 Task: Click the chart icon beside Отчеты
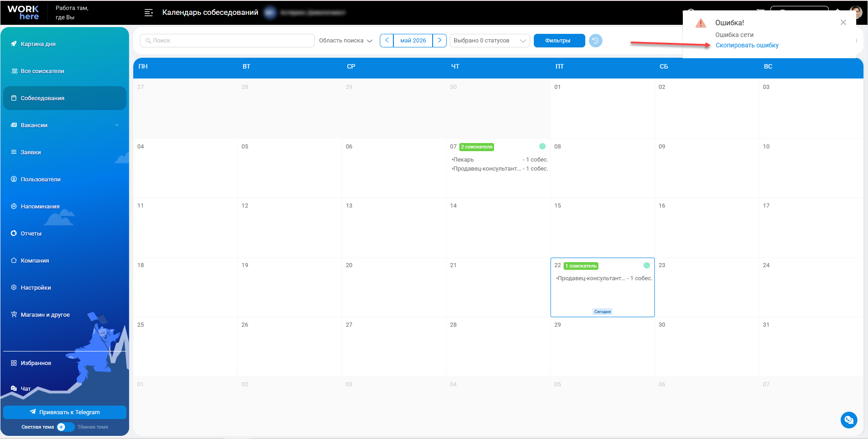coord(14,233)
